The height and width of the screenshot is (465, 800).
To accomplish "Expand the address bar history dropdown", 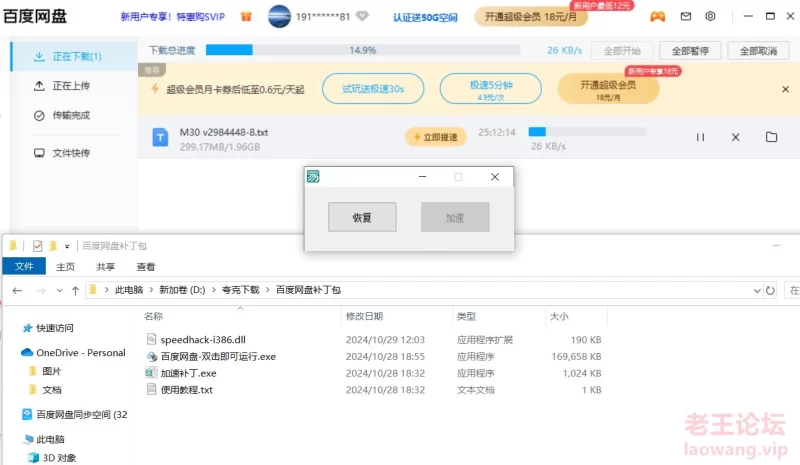I will point(757,290).
